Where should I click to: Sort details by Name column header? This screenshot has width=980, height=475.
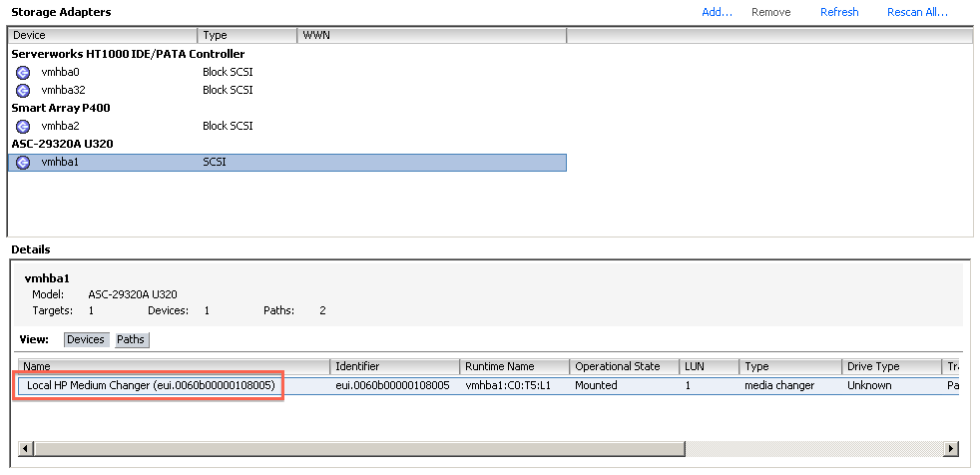pos(175,367)
